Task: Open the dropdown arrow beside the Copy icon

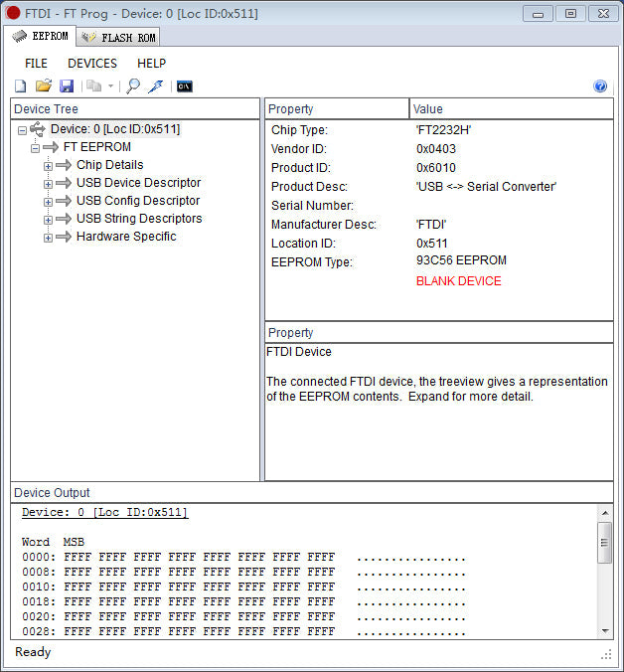Action: (110, 86)
